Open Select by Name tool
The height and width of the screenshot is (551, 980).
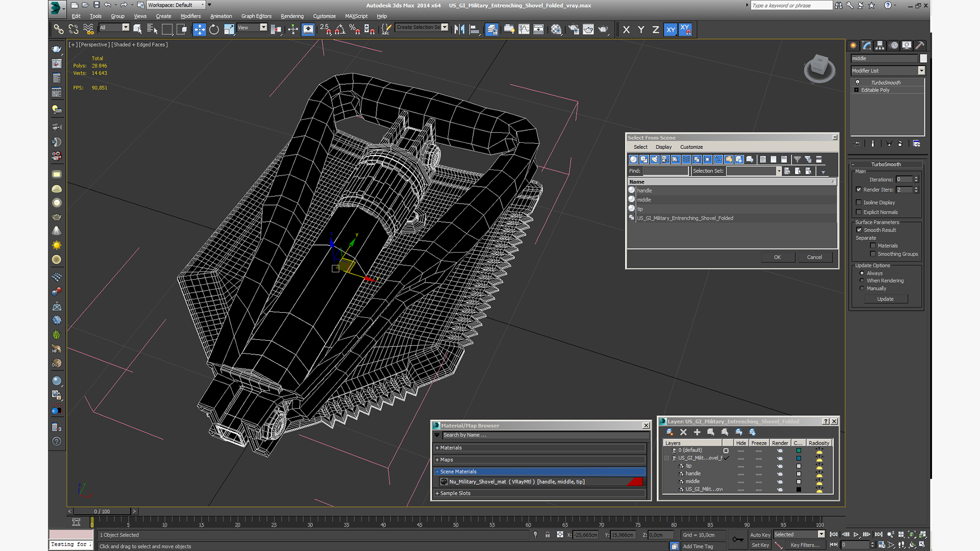(x=152, y=29)
